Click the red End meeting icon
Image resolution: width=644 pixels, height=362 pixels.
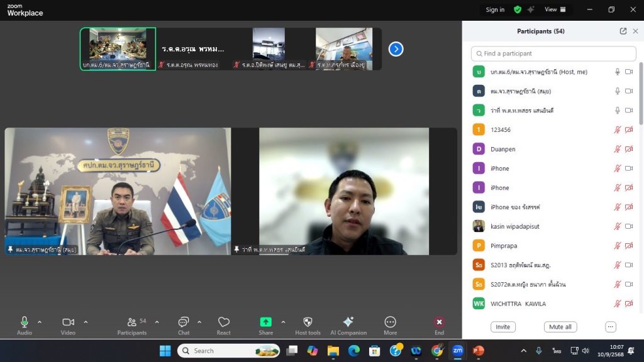pyautogui.click(x=439, y=322)
